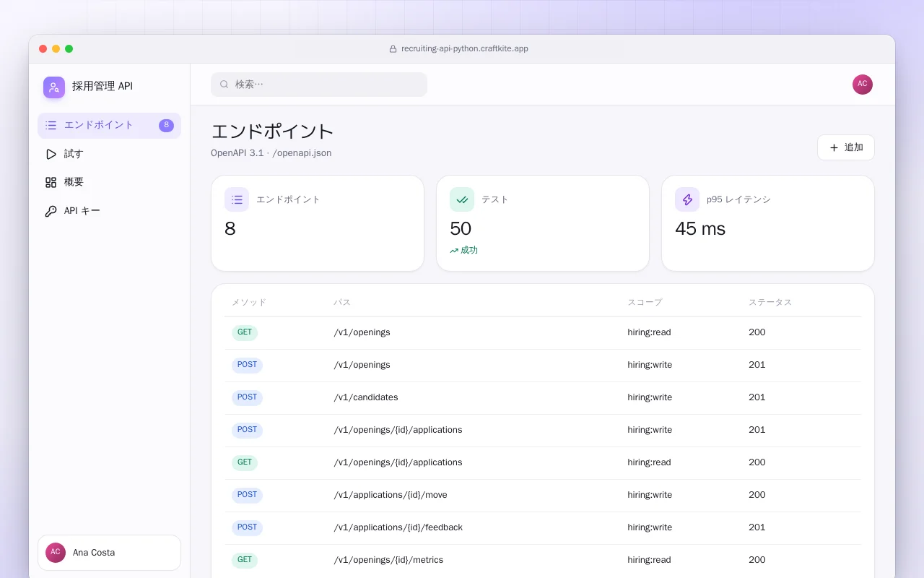
Task: Click the lock icon in the address bar
Action: tap(393, 49)
